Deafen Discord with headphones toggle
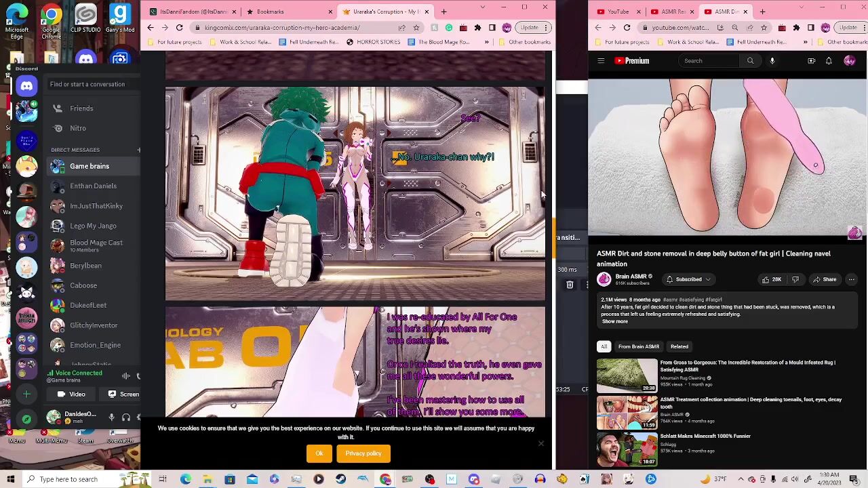 (x=126, y=418)
